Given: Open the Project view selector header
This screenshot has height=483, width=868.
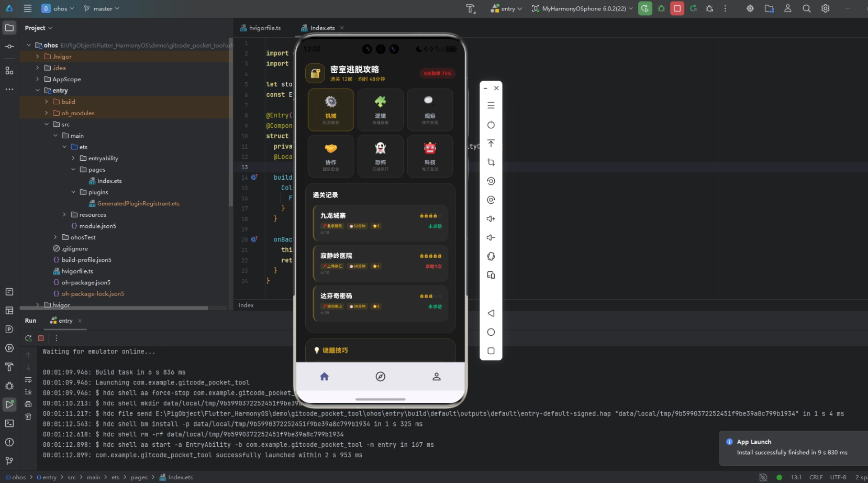Looking at the screenshot, I should tap(38, 28).
